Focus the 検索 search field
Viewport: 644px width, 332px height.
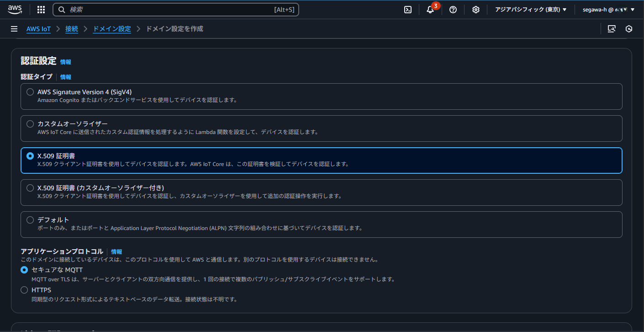coord(176,10)
